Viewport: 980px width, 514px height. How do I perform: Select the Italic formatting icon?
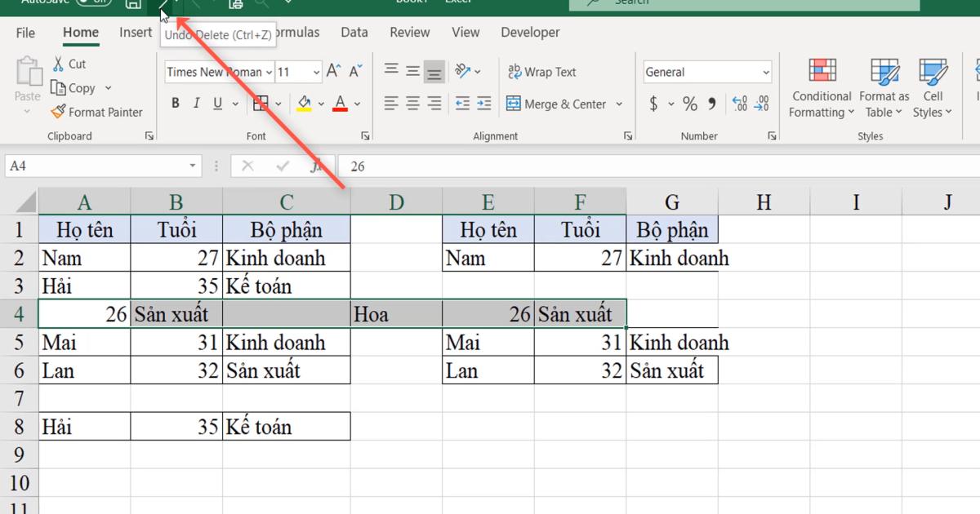pos(195,103)
